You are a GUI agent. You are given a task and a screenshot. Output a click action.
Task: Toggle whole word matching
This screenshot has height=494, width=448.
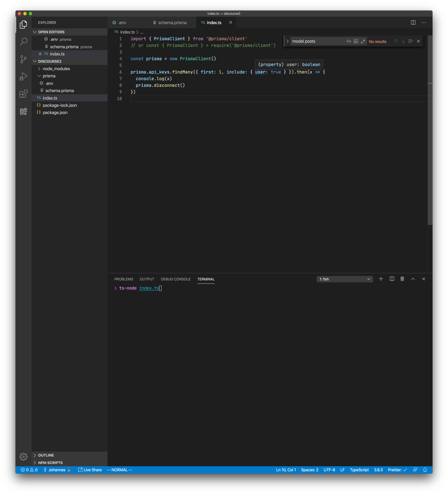(355, 41)
